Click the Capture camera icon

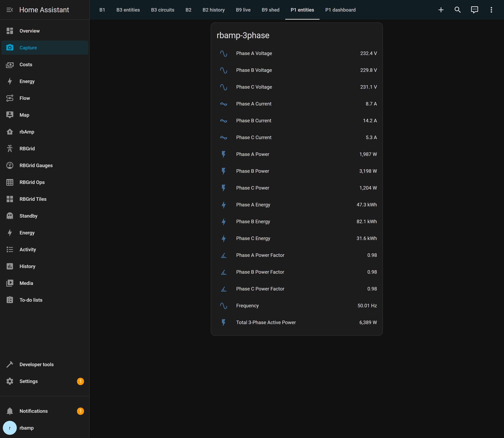coord(10,48)
